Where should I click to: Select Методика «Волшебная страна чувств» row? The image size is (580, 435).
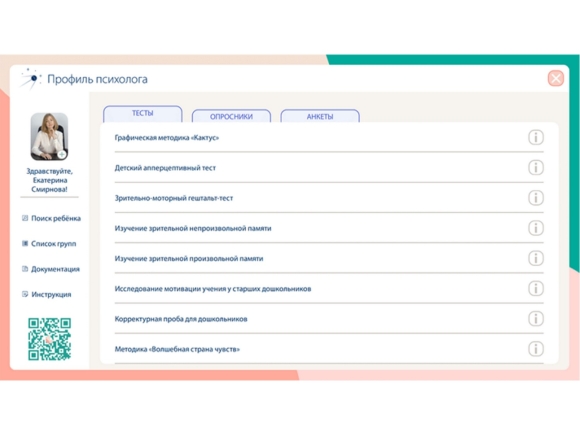click(x=329, y=349)
